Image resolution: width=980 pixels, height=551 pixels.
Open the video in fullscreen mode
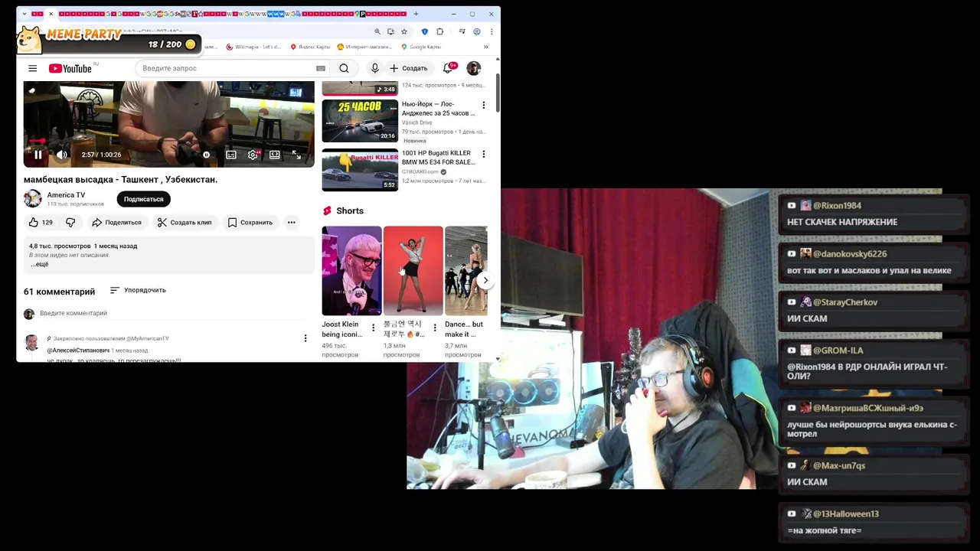pyautogui.click(x=296, y=155)
